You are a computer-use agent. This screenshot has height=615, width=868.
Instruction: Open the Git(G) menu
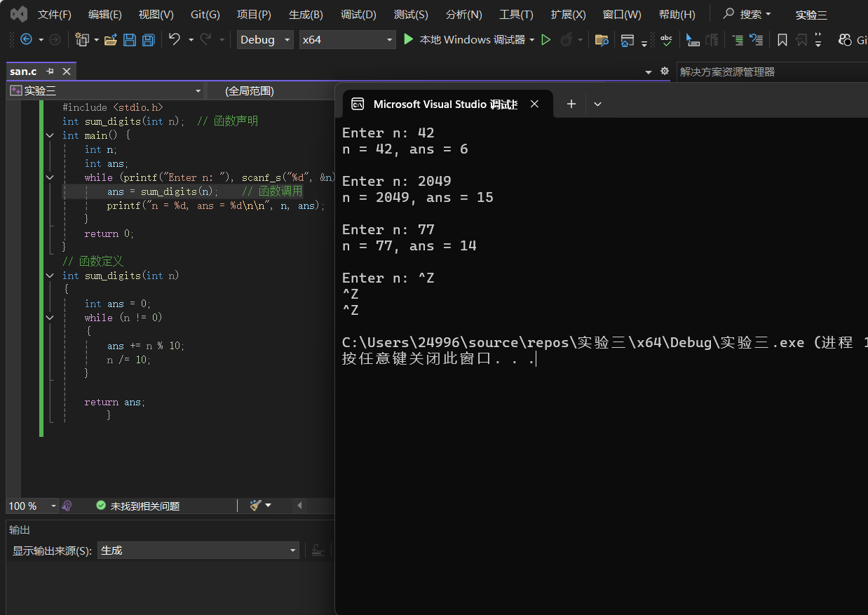[205, 14]
